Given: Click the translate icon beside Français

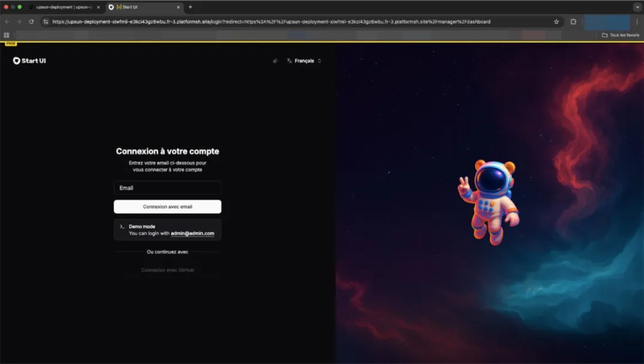Looking at the screenshot, I should click(x=290, y=61).
